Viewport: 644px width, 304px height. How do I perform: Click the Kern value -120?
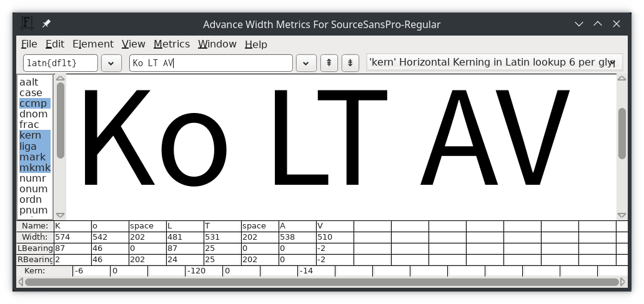click(204, 271)
